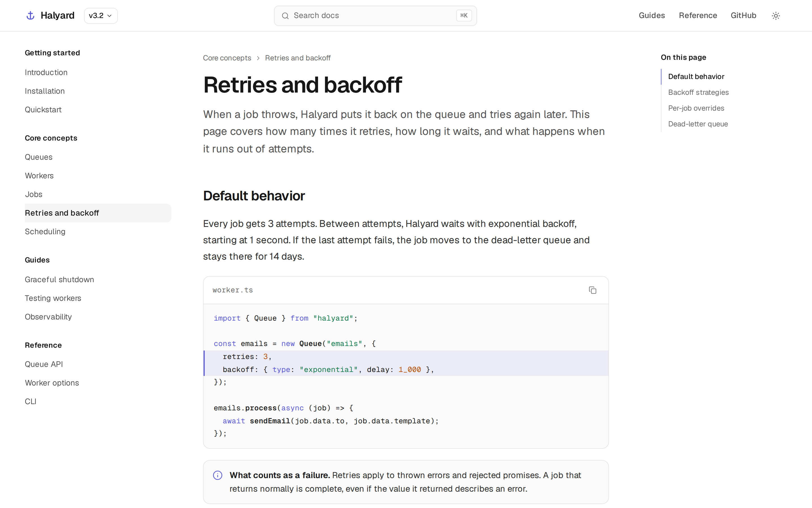The height and width of the screenshot is (508, 812).
Task: Open Reference in the top navigation
Action: 698,16
